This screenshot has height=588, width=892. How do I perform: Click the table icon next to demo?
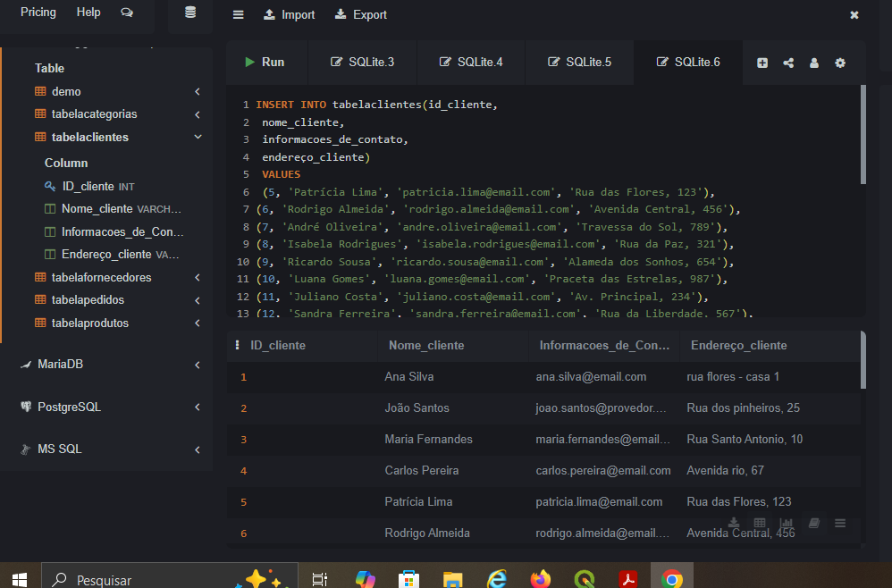[x=40, y=91]
